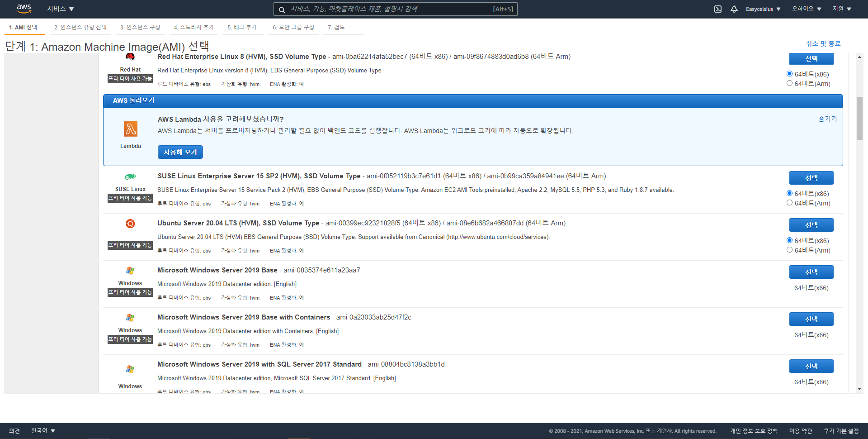Viewport: 868px width, 439px height.
Task: Click the Windows logo for SQL Server AMI
Action: (x=130, y=369)
